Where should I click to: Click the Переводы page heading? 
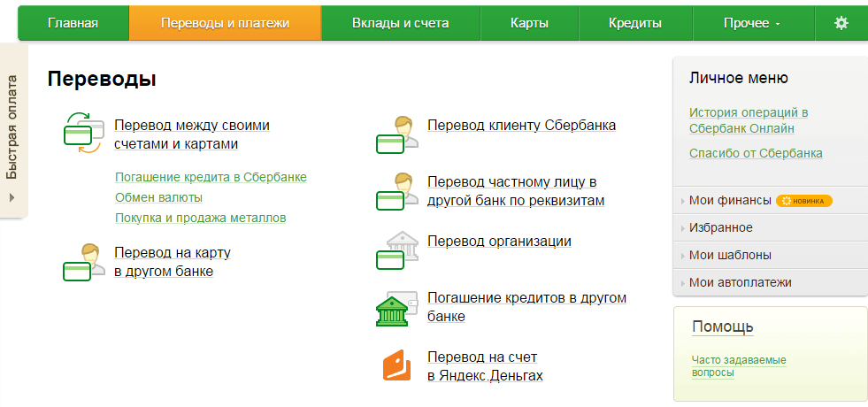click(x=102, y=79)
